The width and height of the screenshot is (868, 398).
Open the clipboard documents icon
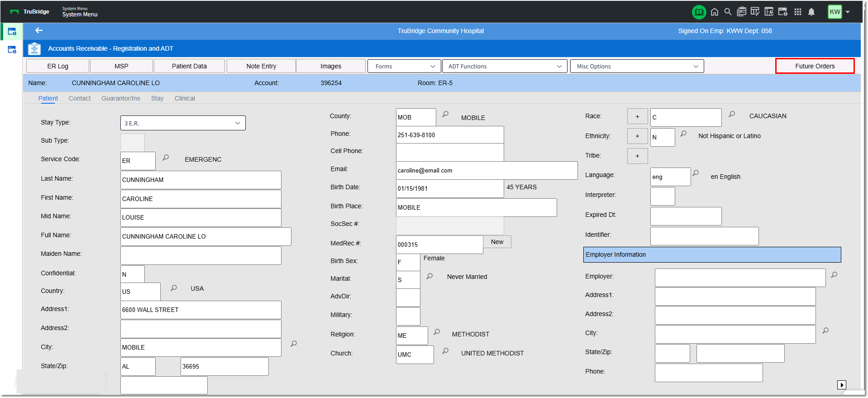(x=741, y=12)
